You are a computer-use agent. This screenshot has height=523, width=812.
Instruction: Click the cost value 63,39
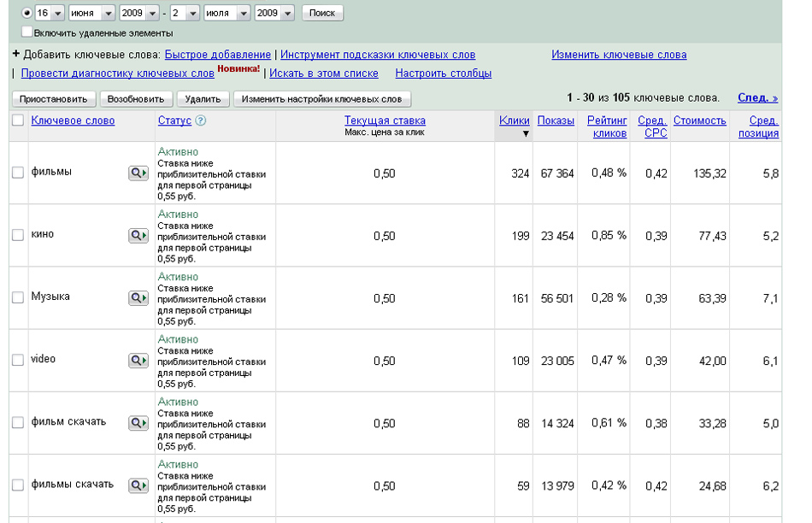(x=712, y=298)
